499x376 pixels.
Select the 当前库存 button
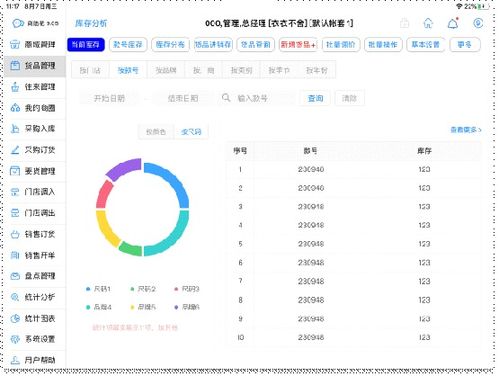[86, 45]
